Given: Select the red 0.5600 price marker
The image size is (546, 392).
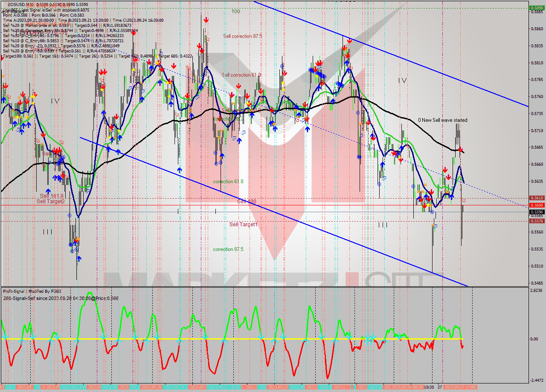Looking at the screenshot, I should pyautogui.click(x=536, y=205).
